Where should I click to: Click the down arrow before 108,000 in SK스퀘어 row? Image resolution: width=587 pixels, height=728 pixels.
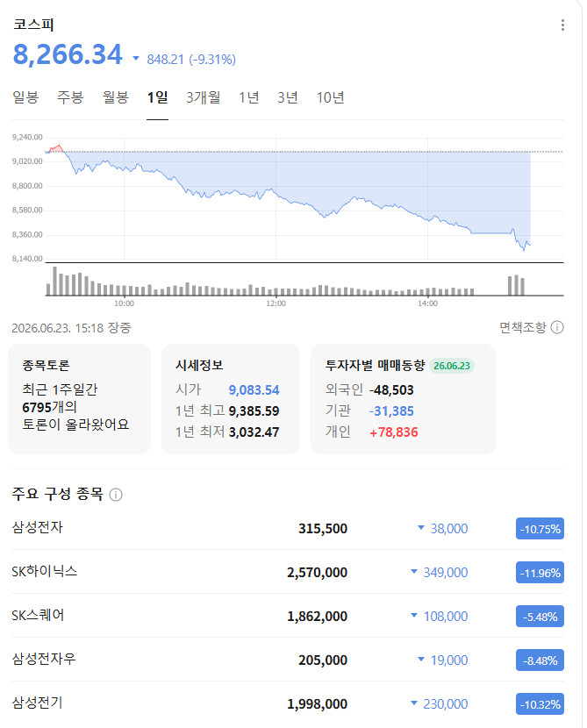[414, 616]
